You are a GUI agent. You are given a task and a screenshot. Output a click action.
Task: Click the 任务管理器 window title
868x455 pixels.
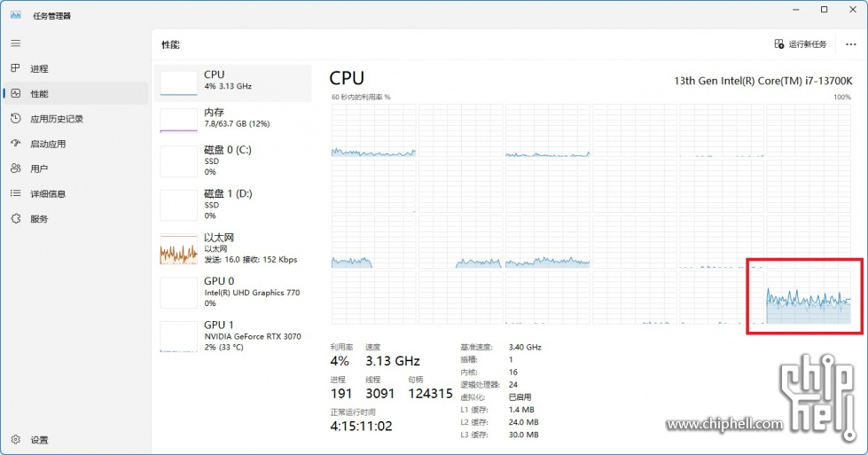point(51,16)
